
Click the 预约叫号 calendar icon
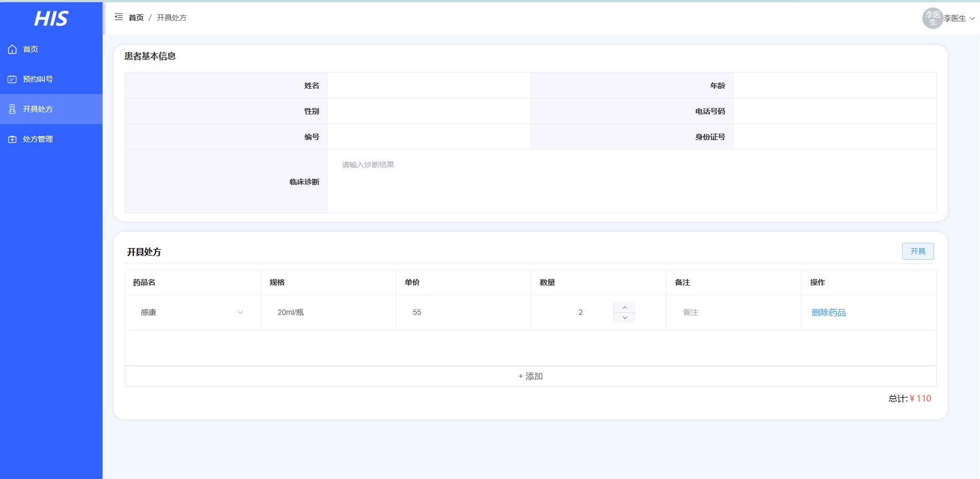[12, 79]
